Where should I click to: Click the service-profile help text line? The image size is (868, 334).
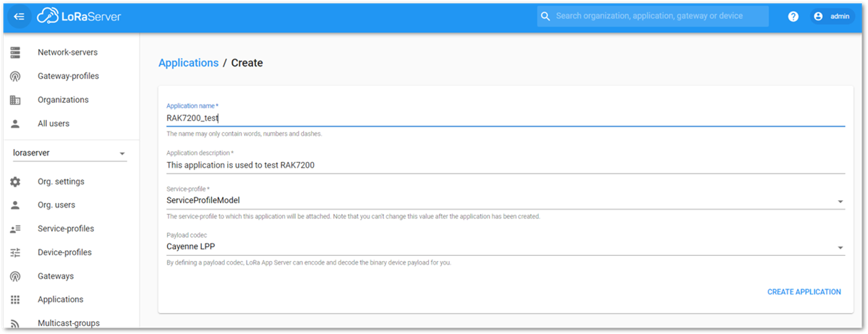353,216
